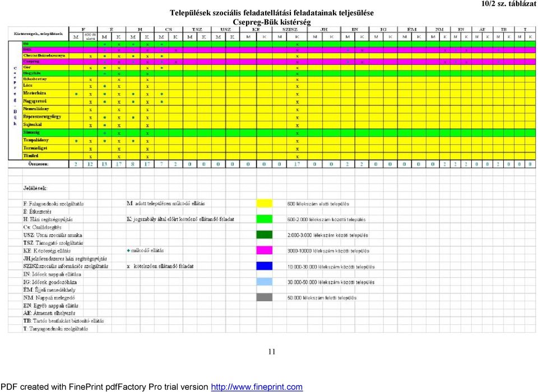This screenshot has height=392, width=538.
Task: Click the 'x kötelezően ellátandó feladat' legend line
Action: 160,266
